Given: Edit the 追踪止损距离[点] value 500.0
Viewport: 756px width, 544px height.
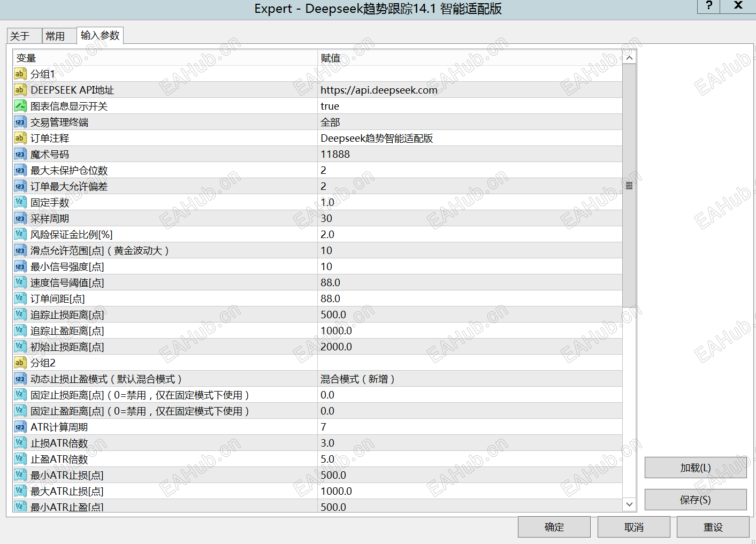Looking at the screenshot, I should 470,315.
